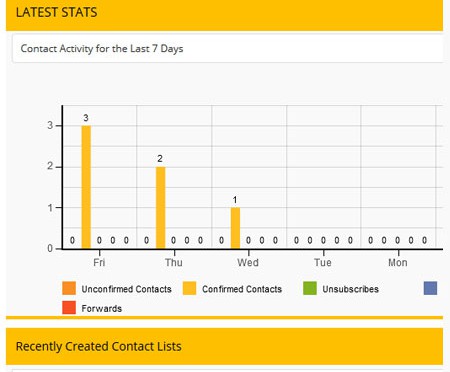This screenshot has height=372, width=450.
Task: Click the green Unsubscribes legend swatch
Action: point(310,288)
